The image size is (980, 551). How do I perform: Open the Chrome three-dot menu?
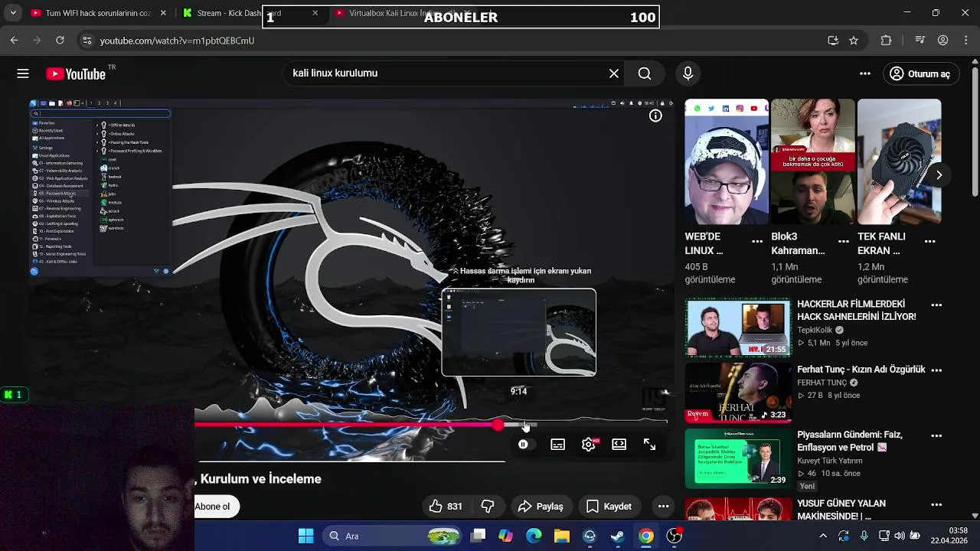965,41
